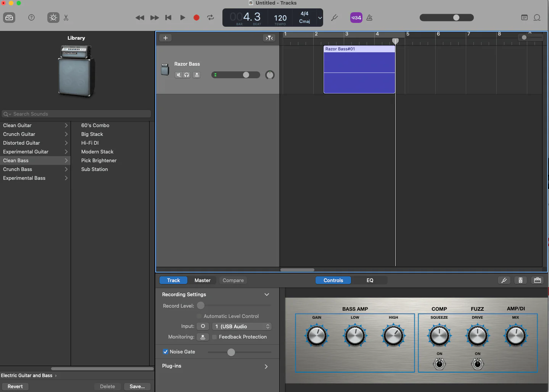The image size is (549, 392).
Task: Collapse the Recording Settings section
Action: click(x=267, y=295)
